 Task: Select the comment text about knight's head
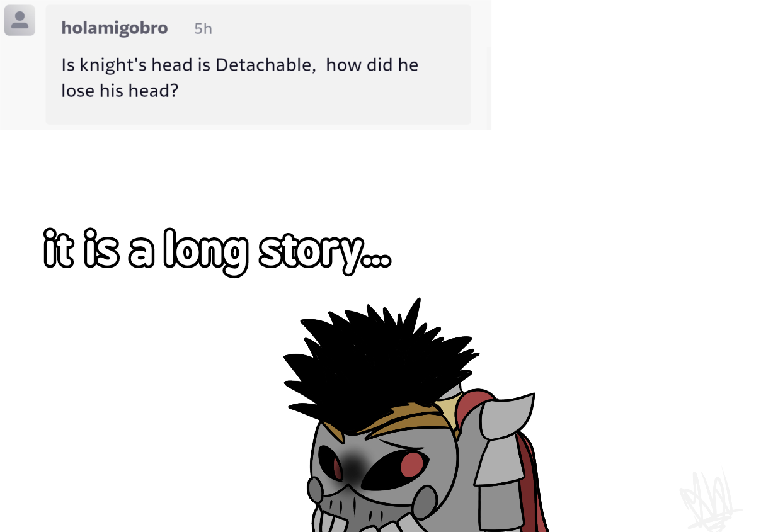(x=239, y=77)
